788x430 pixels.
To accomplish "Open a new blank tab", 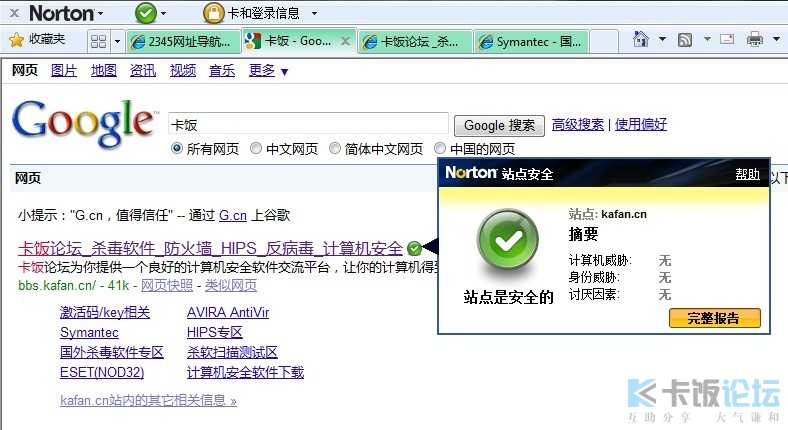I will point(604,41).
